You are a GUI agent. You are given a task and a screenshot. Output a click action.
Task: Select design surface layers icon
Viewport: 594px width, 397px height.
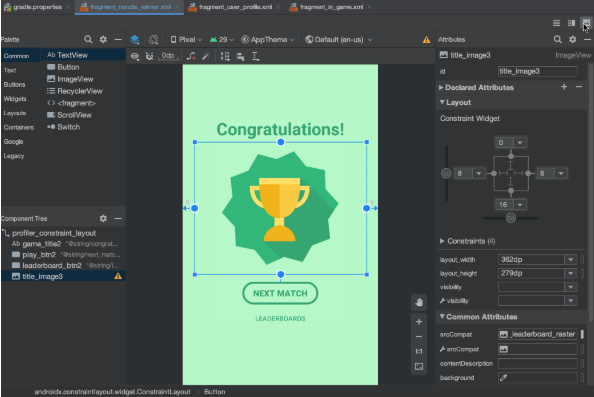(x=134, y=39)
